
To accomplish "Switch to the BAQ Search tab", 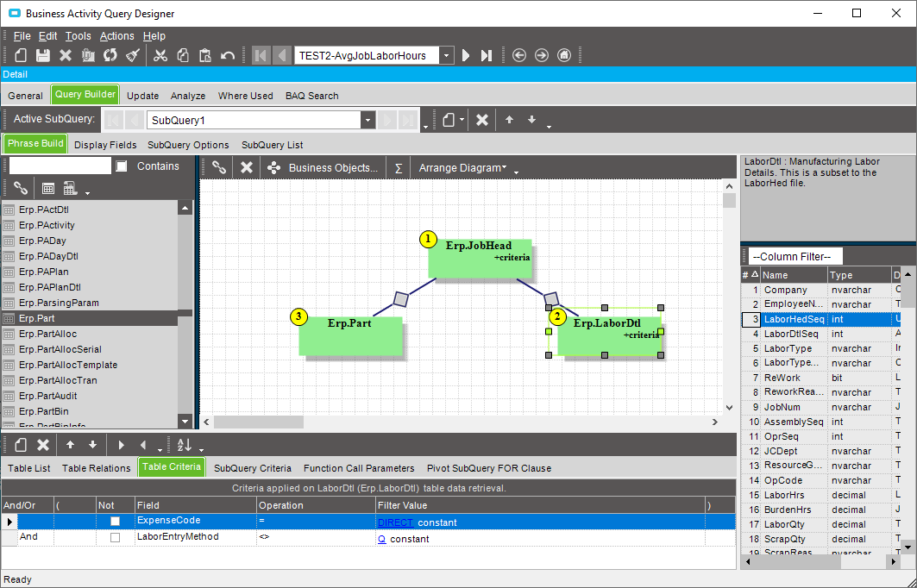I will tap(311, 96).
